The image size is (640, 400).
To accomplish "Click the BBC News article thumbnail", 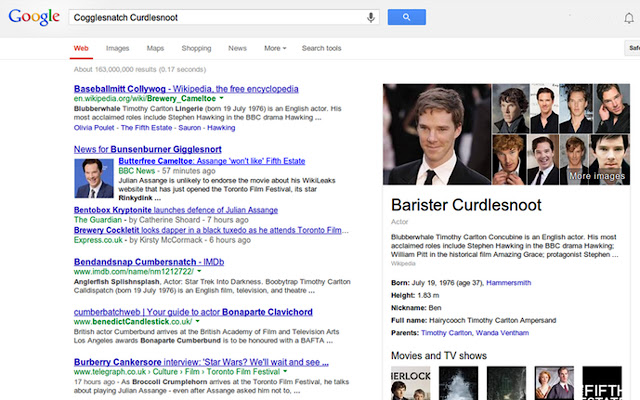I will 94,178.
